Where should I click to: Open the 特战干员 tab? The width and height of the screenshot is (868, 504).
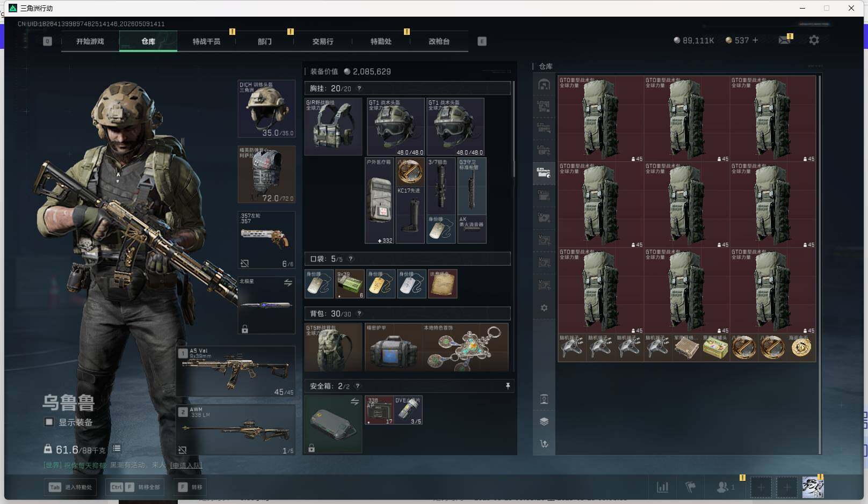(206, 41)
